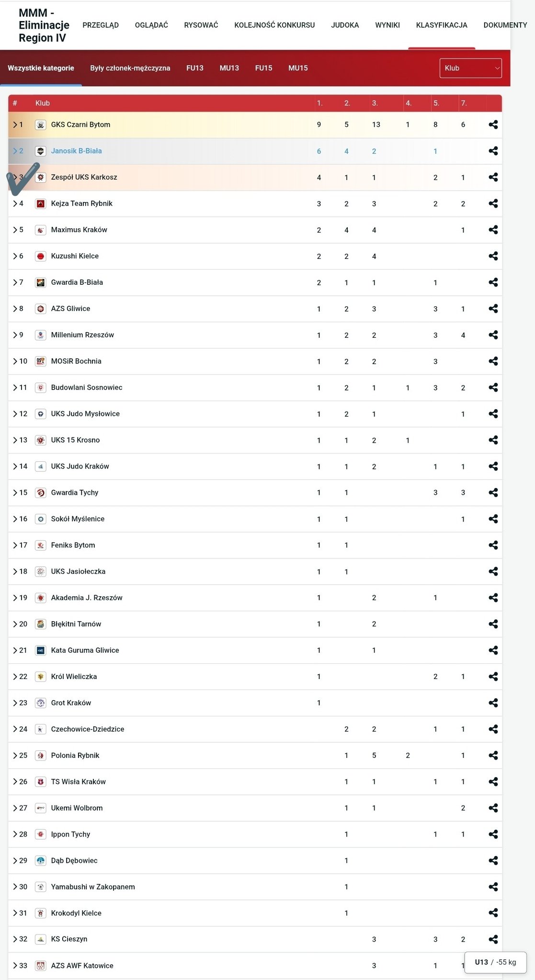Expand row 27 Ukemi Wolbrom
This screenshot has height=980, width=535.
[x=15, y=808]
